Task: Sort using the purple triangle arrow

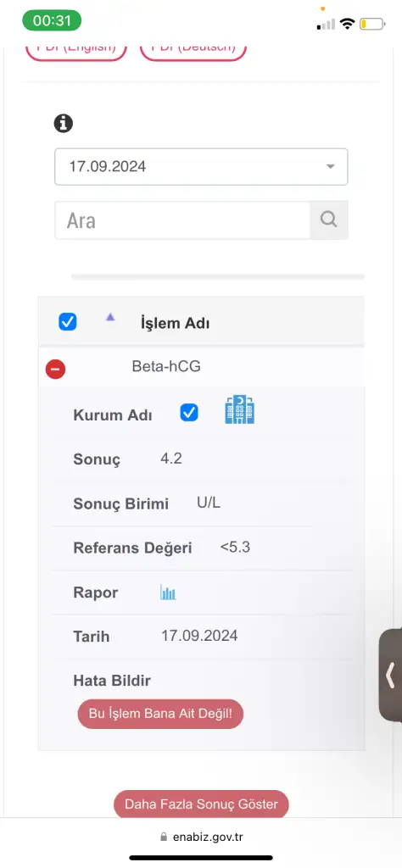Action: point(110,317)
